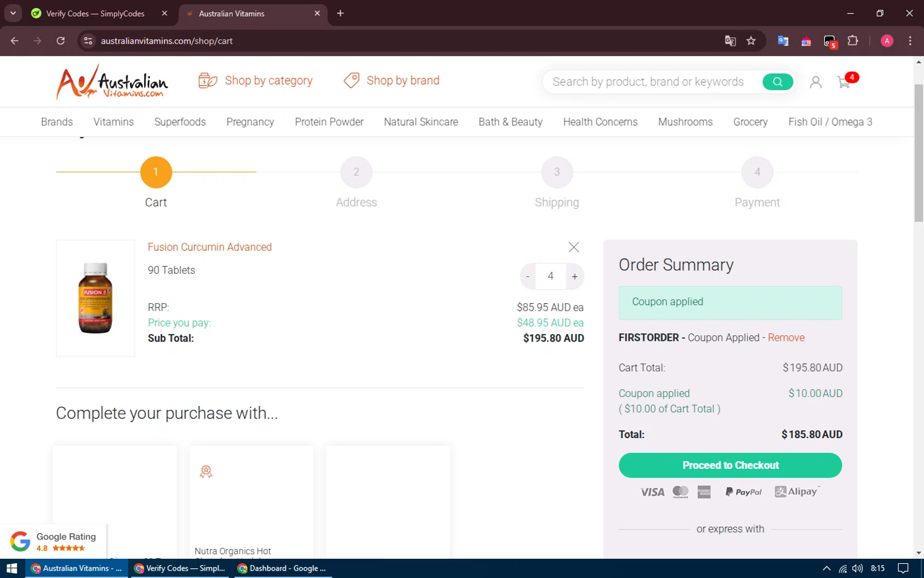Bookmark this page with the star icon
The height and width of the screenshot is (578, 924).
pyautogui.click(x=751, y=41)
